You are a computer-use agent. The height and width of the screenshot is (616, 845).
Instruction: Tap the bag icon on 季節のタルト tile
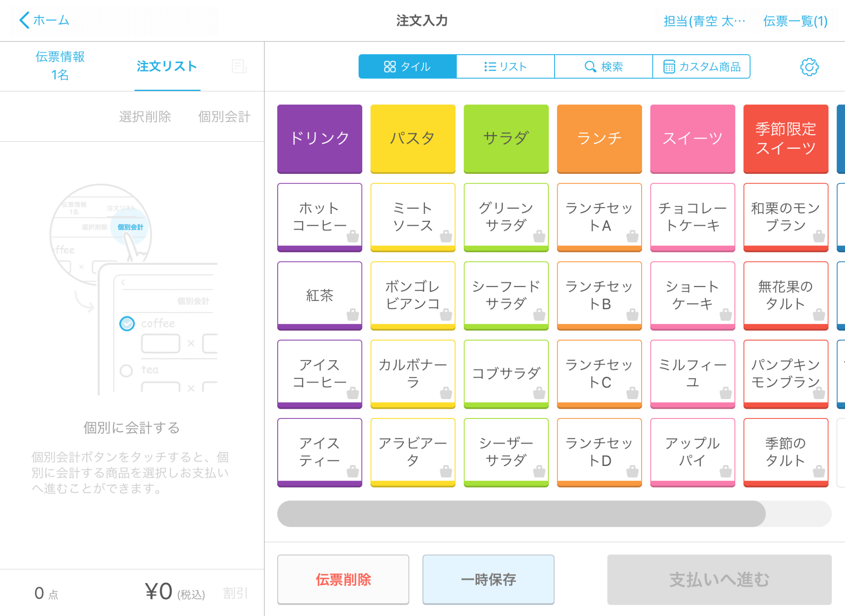pos(819,472)
